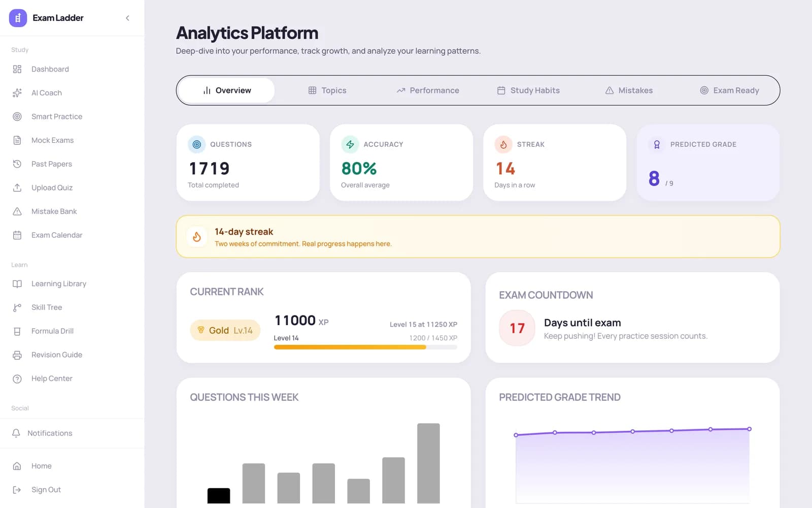Select the Smart Practice target icon
Viewport: 812px width, 508px height.
coord(17,116)
